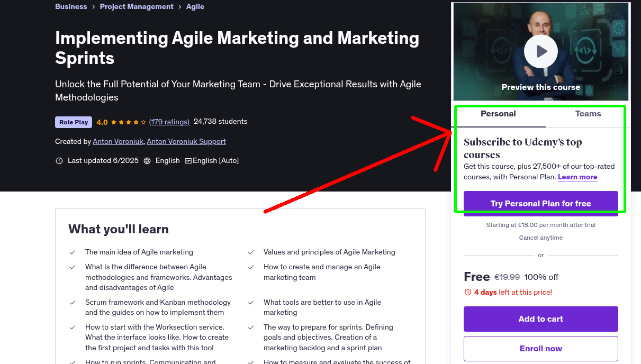The width and height of the screenshot is (641, 364).
Task: Open instructor Anton Voroniuk profile
Action: pos(118,141)
